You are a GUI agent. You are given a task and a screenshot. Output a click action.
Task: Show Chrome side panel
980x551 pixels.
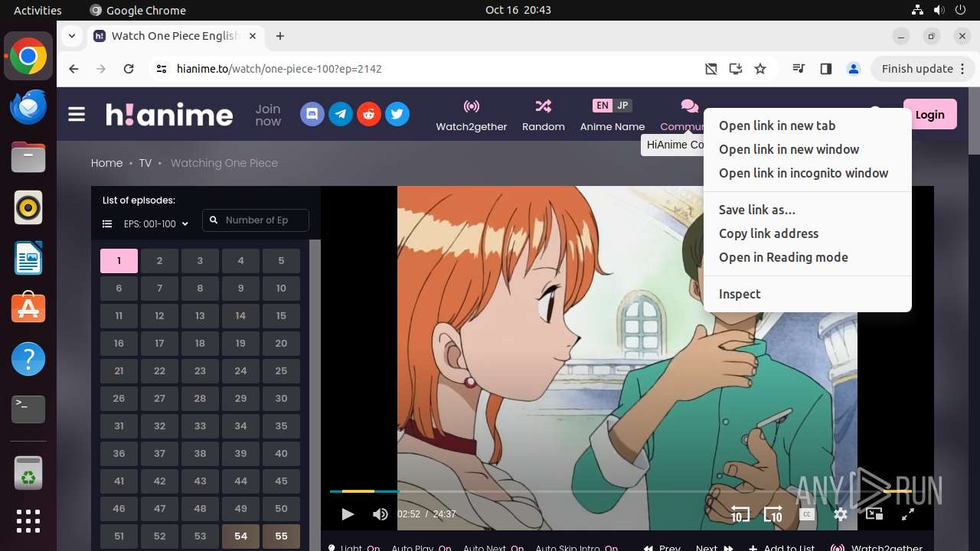tap(825, 69)
